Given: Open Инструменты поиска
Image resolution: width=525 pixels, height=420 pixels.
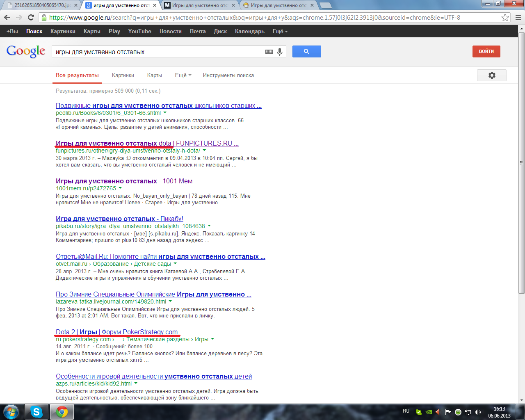Looking at the screenshot, I should click(x=228, y=75).
